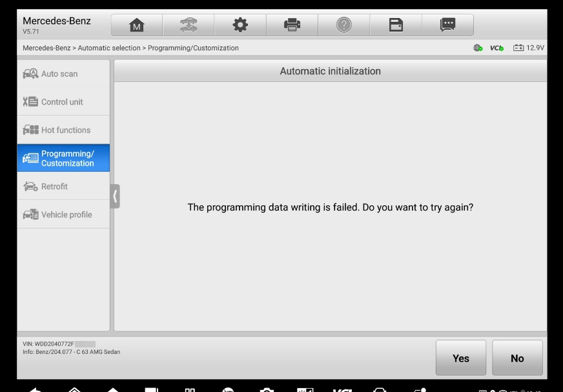Screen dimensions: 563x392
Task: Select Auto scan in sidebar
Action: 63,74
